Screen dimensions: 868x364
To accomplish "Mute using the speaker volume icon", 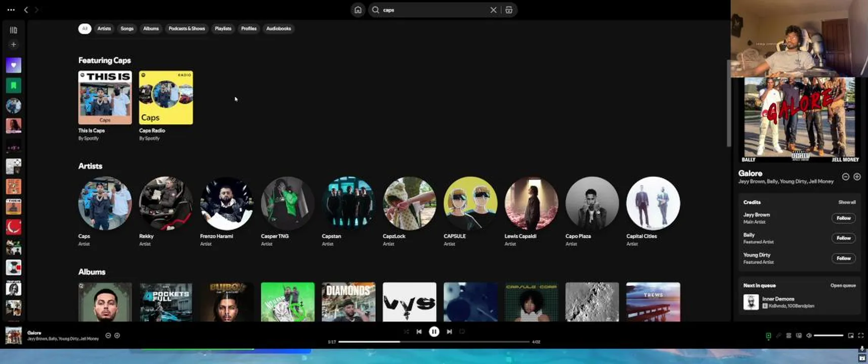I will click(809, 336).
